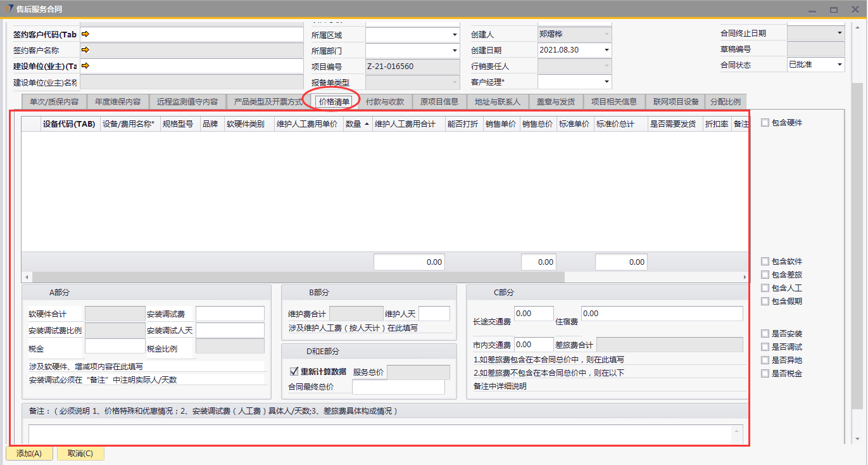Click the 合同最终总价 input field

coord(398,387)
